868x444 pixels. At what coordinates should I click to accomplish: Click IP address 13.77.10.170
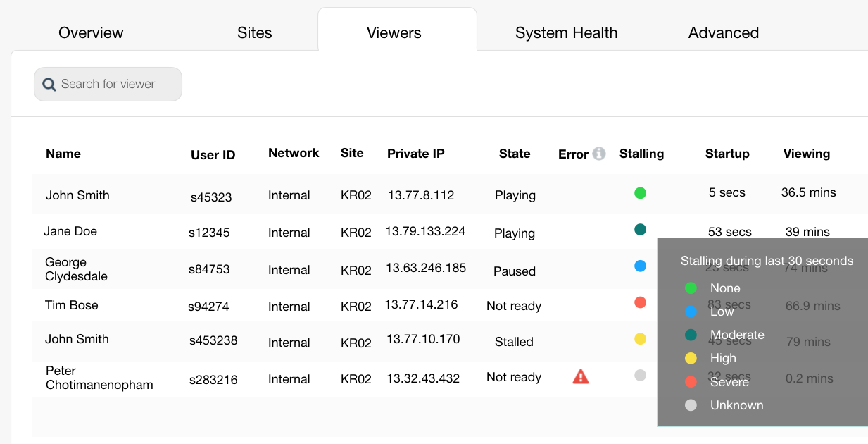(423, 339)
